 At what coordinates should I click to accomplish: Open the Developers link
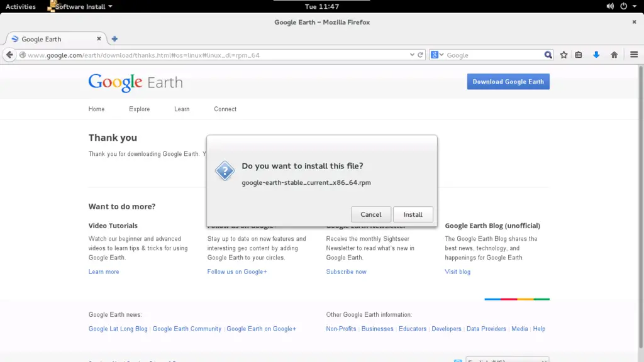pyautogui.click(x=447, y=329)
